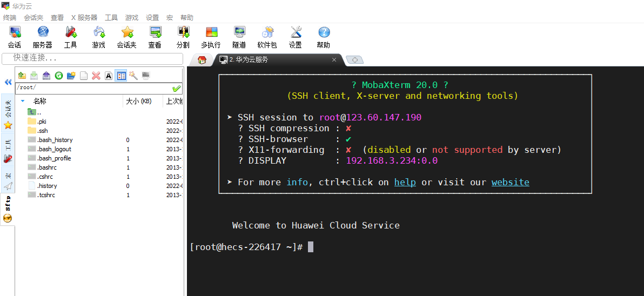Collapse the sidebar with double-arrow chevron
The height and width of the screenshot is (296, 644).
[x=8, y=82]
